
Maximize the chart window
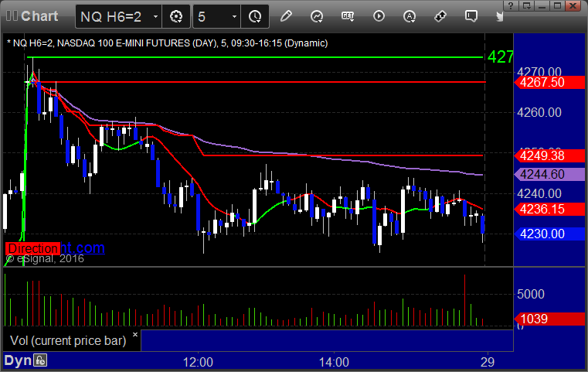557,5
